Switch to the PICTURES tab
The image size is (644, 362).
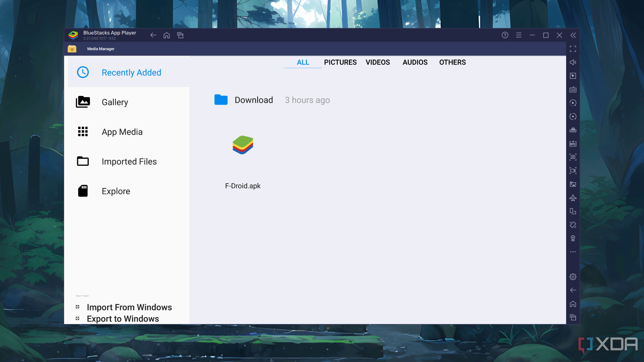(340, 62)
